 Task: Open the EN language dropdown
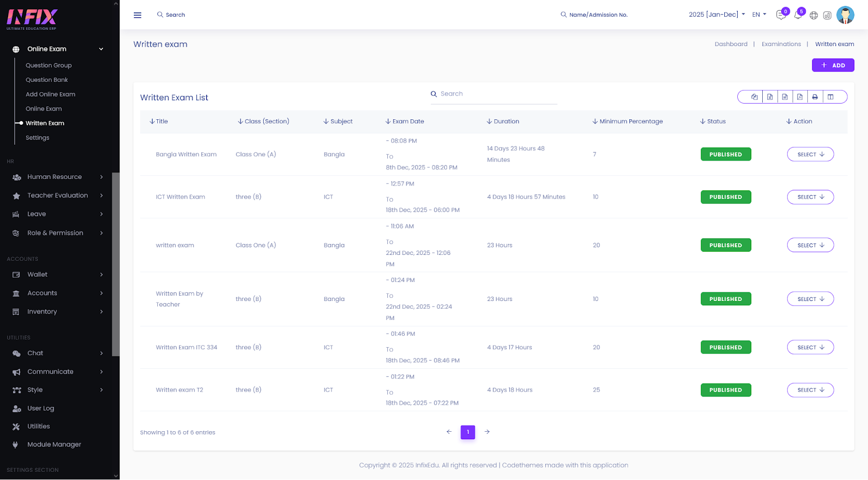[759, 15]
